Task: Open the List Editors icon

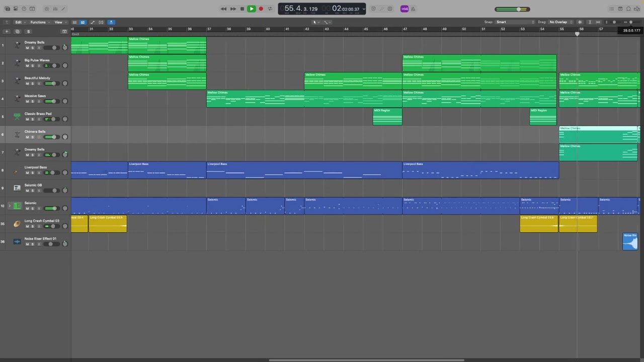Action: (x=612, y=9)
